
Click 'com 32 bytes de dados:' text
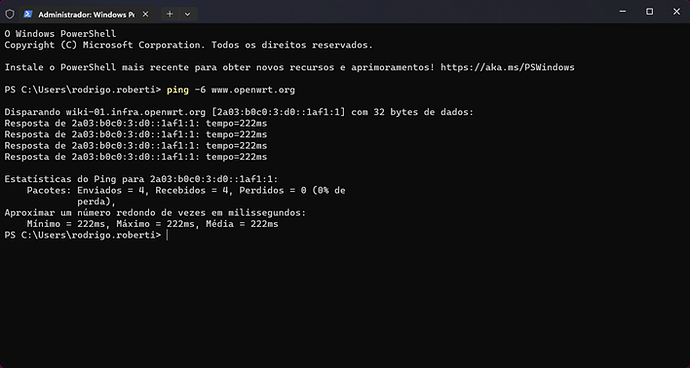pyautogui.click(x=412, y=112)
